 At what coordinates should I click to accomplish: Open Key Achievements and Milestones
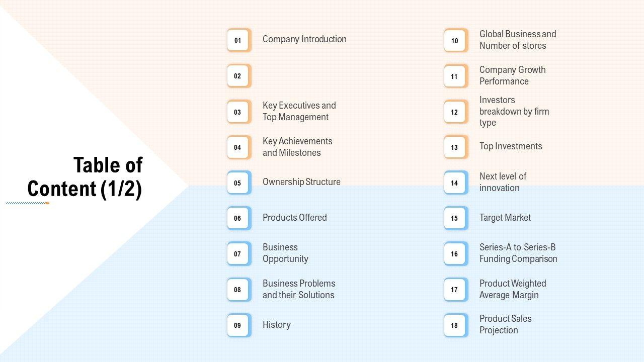pyautogui.click(x=297, y=147)
